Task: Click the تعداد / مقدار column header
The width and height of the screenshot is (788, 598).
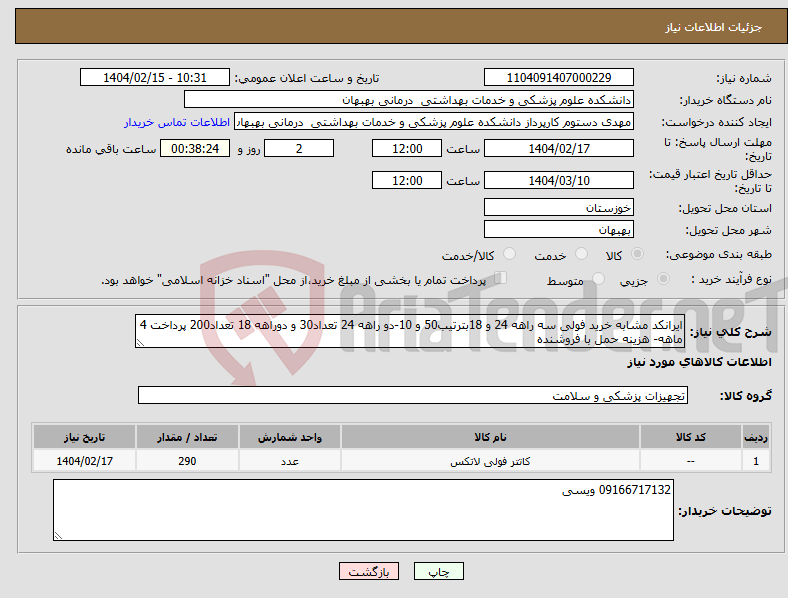Action: pyautogui.click(x=187, y=437)
